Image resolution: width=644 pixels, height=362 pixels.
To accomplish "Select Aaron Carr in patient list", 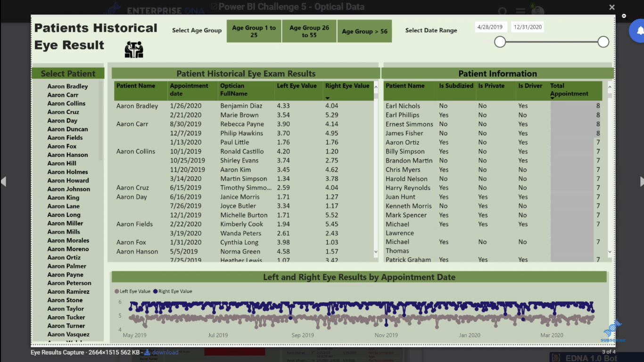I will pos(63,95).
